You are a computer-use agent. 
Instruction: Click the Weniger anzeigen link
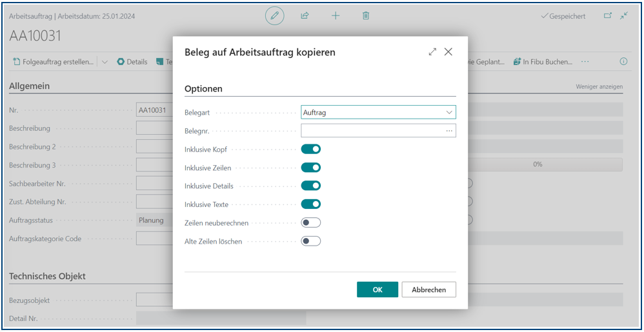[599, 86]
